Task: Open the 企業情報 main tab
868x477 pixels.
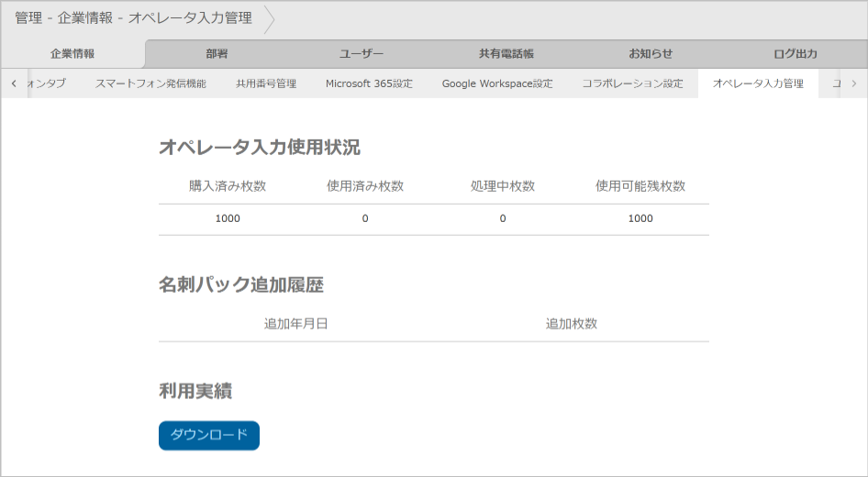Action: tap(72, 54)
